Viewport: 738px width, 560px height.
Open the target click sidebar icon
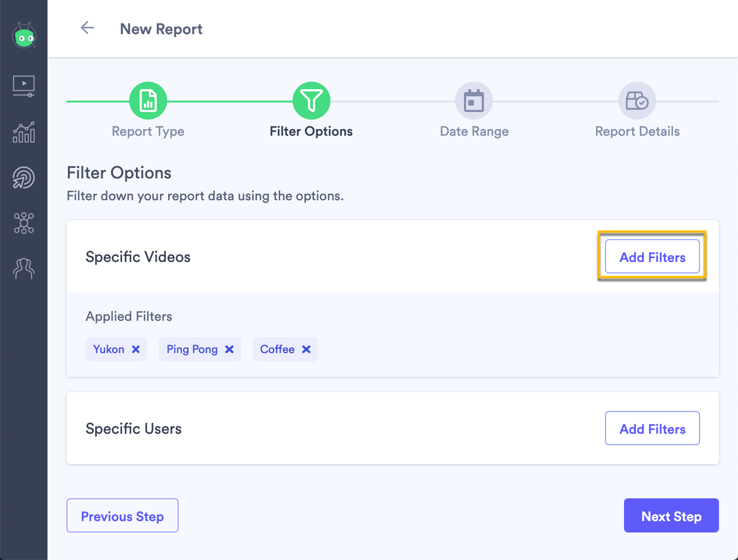tap(24, 178)
